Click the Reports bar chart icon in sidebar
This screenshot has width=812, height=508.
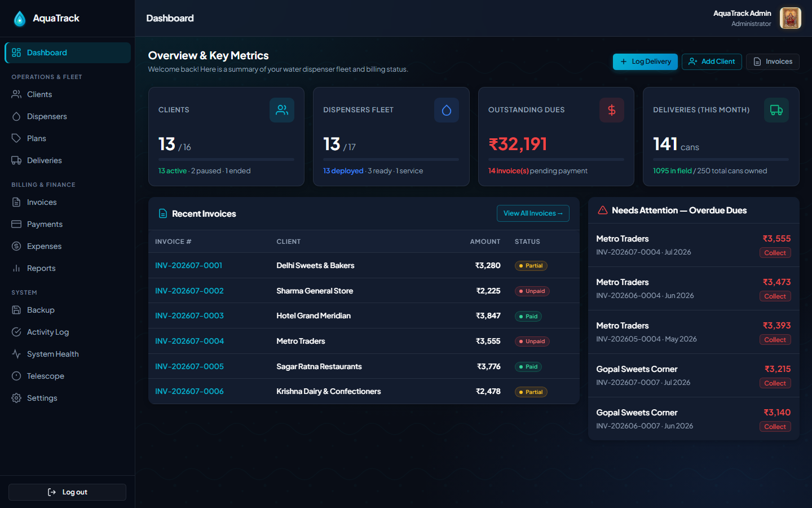pos(16,268)
